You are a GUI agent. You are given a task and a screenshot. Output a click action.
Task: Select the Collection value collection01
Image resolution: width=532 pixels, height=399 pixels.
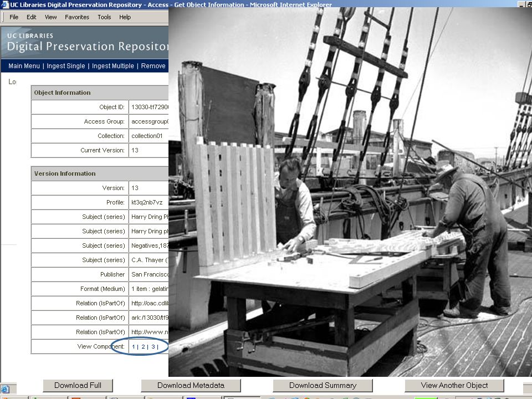147,136
